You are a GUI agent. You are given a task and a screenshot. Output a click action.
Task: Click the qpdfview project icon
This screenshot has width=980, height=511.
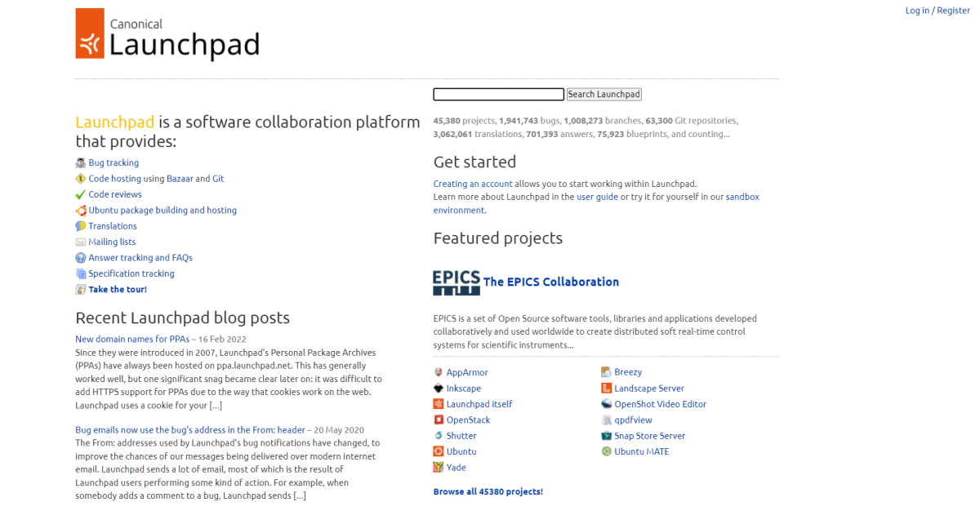(x=607, y=420)
